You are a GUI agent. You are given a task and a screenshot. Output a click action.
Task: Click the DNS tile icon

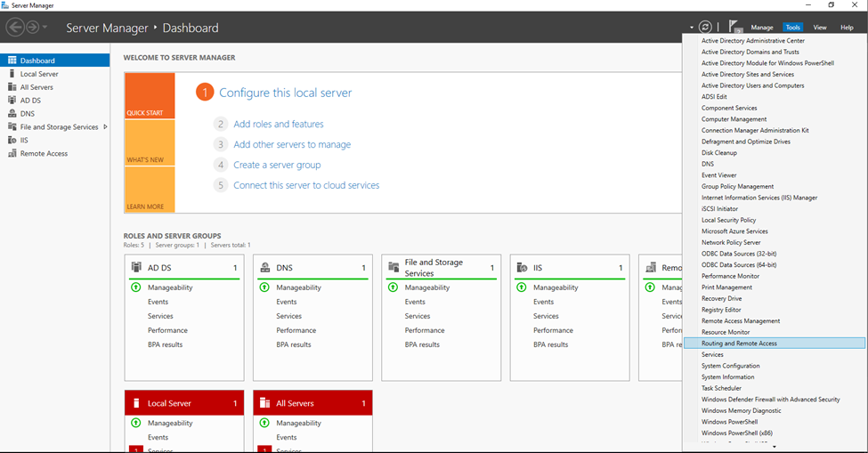265,267
